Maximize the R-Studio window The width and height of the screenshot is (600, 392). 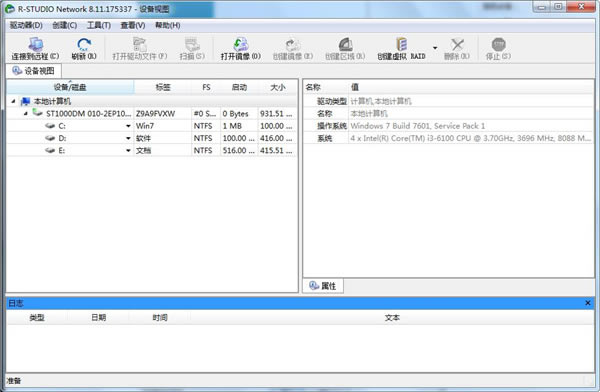click(558, 7)
